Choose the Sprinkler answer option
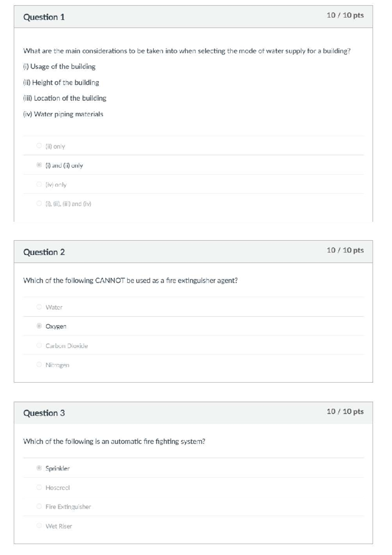The height and width of the screenshot is (555, 392). (x=39, y=468)
